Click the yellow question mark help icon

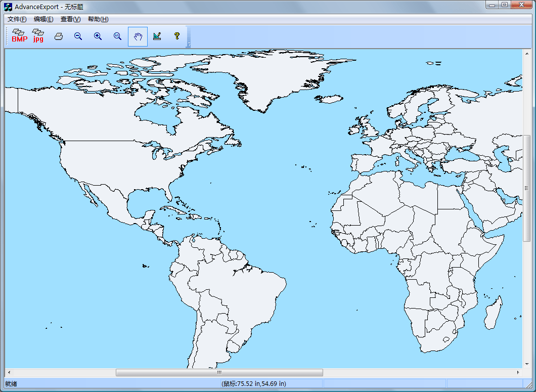[177, 36]
